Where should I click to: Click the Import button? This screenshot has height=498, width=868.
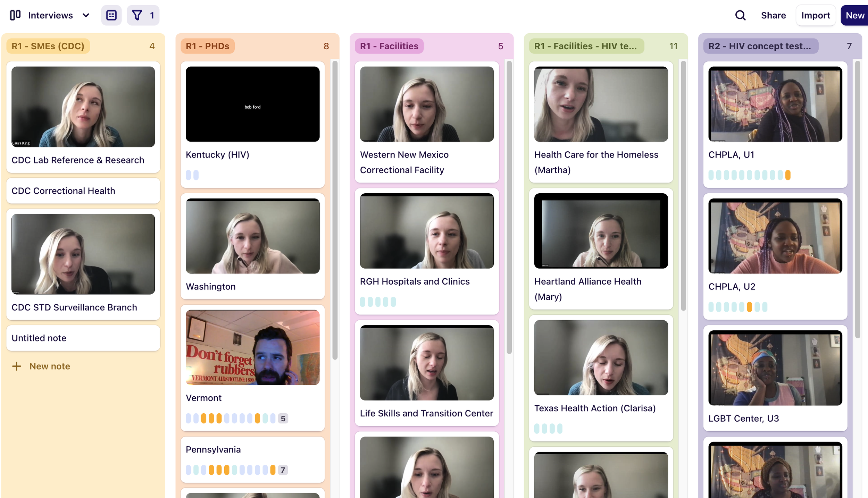pyautogui.click(x=815, y=15)
